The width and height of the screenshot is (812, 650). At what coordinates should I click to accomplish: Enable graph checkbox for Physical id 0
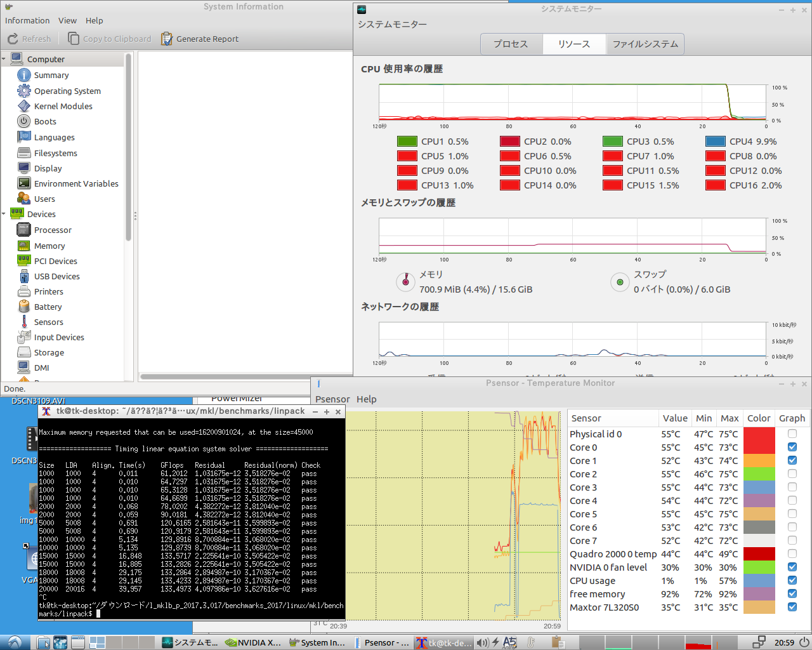click(x=792, y=434)
